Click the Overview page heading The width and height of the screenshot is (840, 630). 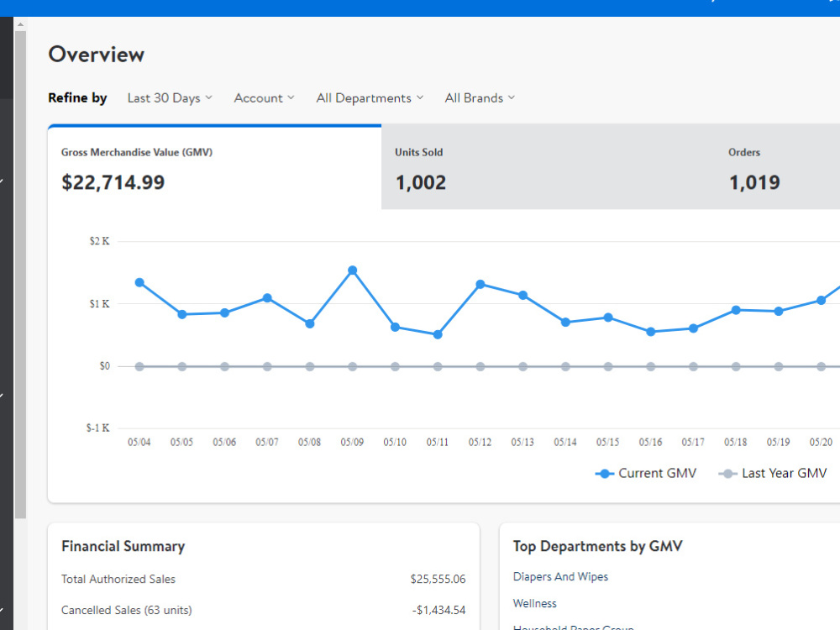97,55
